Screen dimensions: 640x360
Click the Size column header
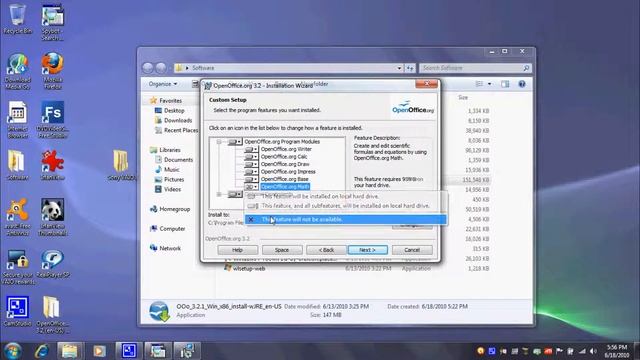[462, 98]
